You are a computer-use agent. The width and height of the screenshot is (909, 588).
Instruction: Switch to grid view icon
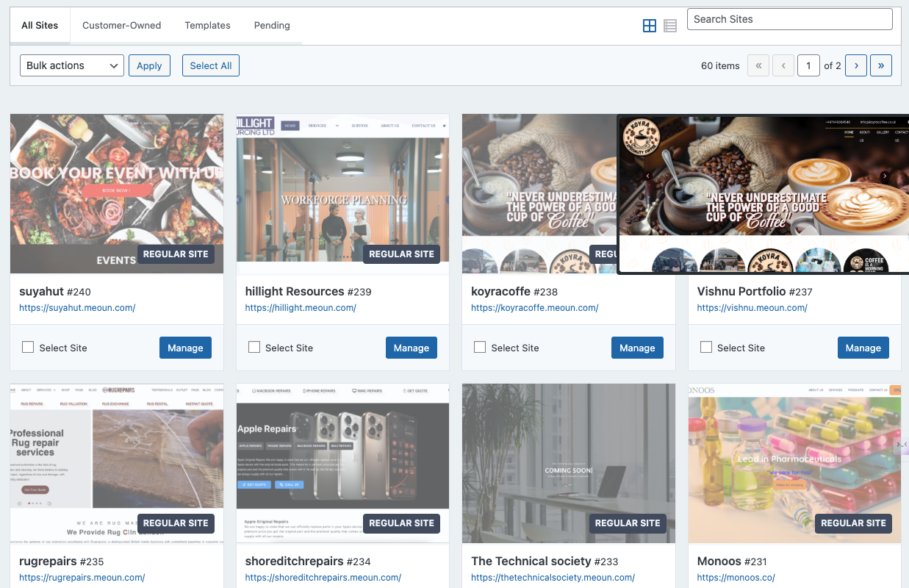coord(649,26)
